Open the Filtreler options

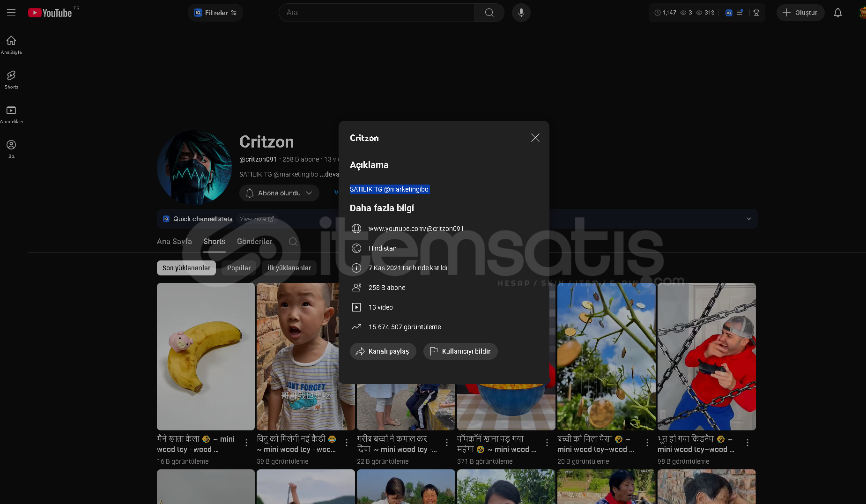click(215, 13)
